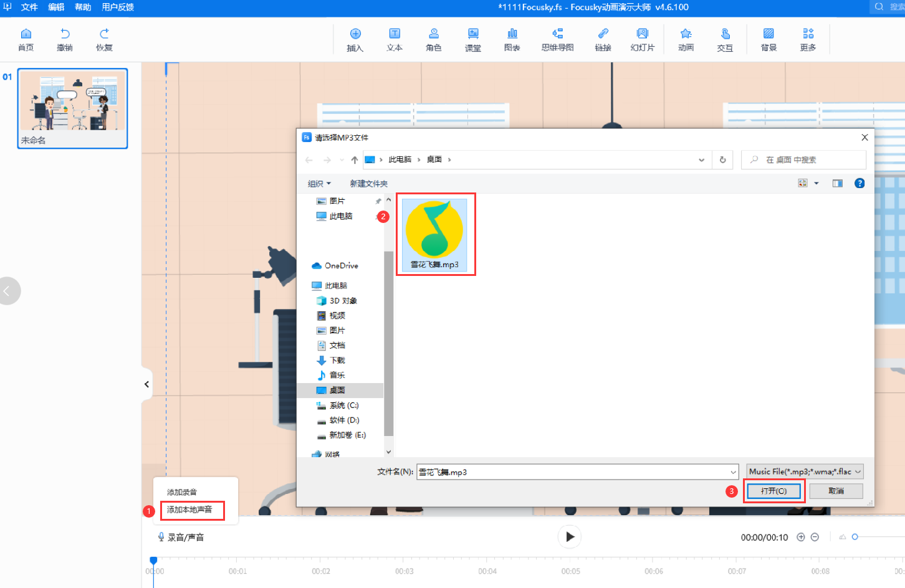905x588 pixels.
Task: Open the 用户反馈 menu
Action: (x=118, y=7)
